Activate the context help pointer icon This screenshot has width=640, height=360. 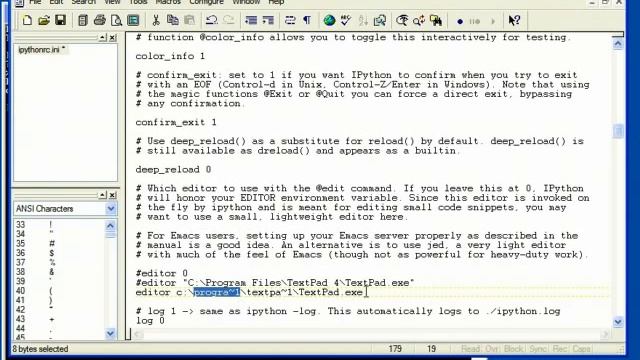[514, 20]
